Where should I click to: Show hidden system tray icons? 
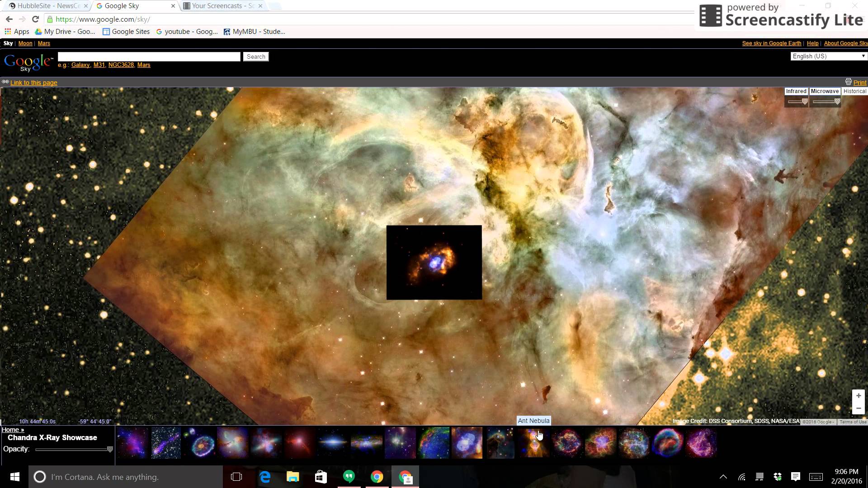point(723,477)
